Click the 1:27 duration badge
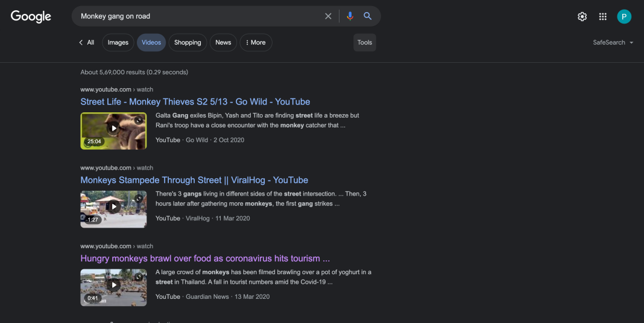Screen dimensions: 644x323 (93, 220)
